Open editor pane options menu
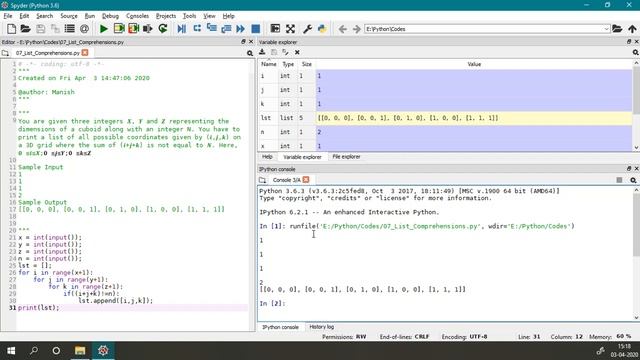Viewport: 640px width, 360px height. click(x=249, y=53)
